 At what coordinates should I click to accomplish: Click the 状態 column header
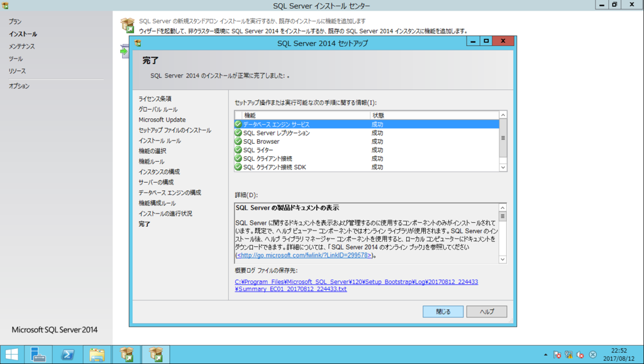[x=435, y=115]
